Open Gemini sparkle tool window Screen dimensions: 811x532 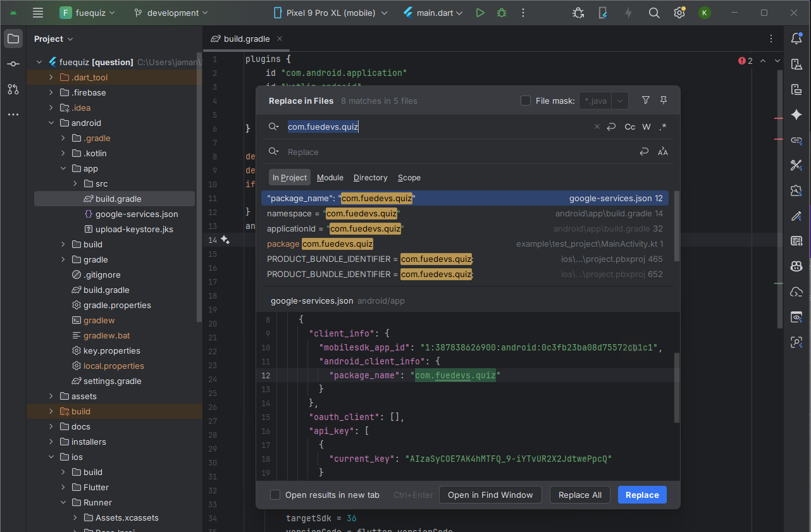coord(796,114)
